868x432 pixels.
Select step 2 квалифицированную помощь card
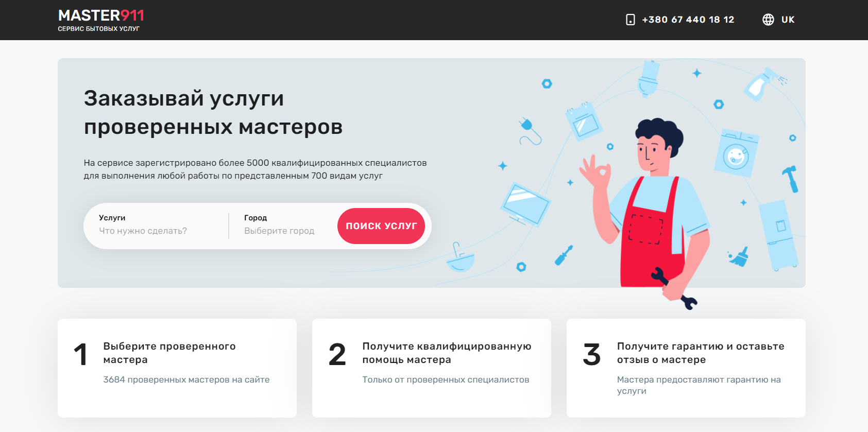pyautogui.click(x=432, y=368)
